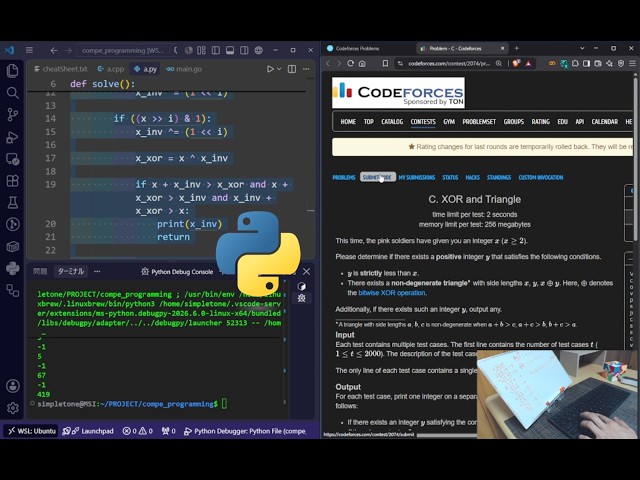Open the VS Code command center search box
Image resolution: width=640 pixels, height=480 pixels.
[x=123, y=50]
